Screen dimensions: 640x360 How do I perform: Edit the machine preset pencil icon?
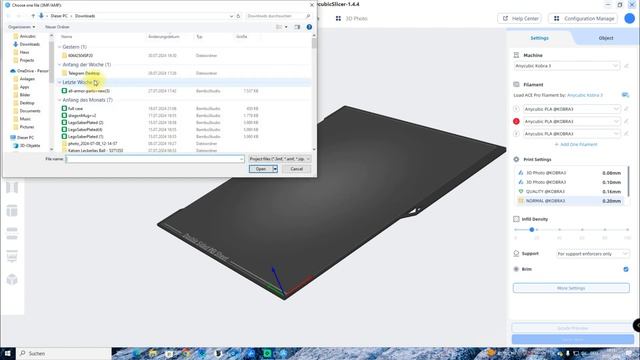[627, 66]
